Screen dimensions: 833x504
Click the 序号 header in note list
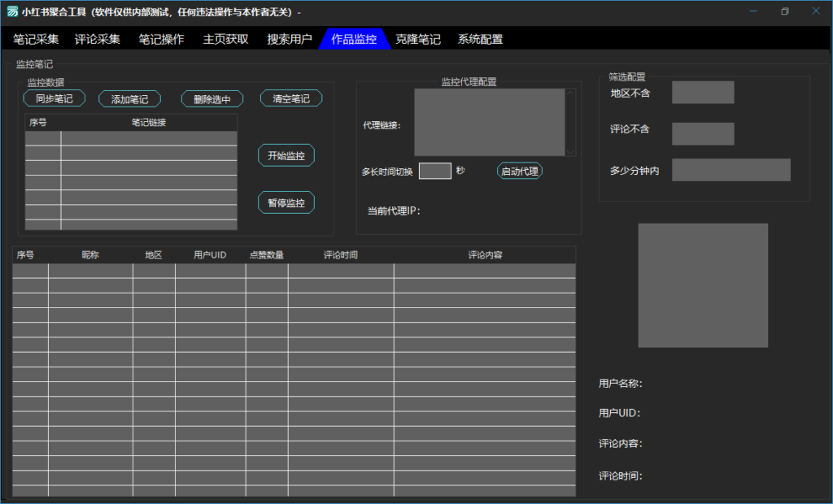[37, 123]
